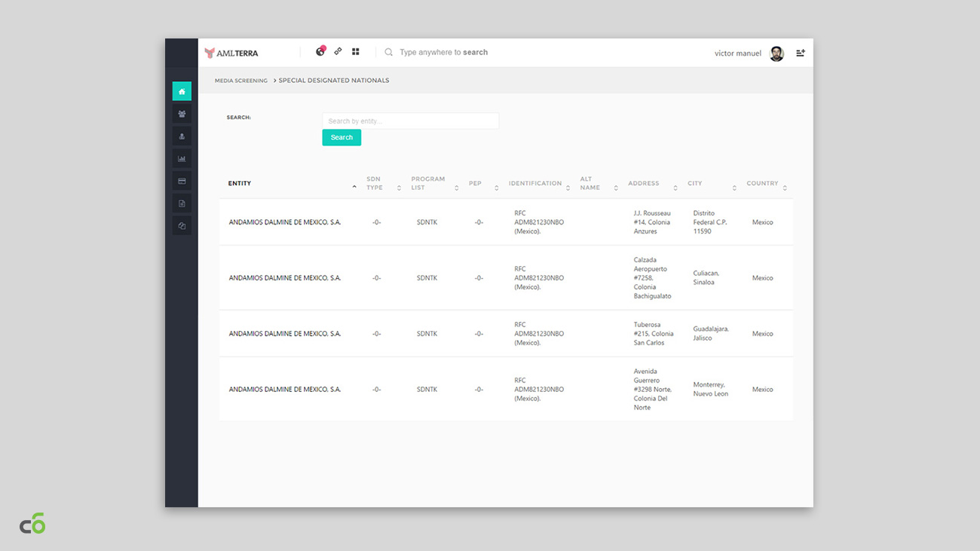
Task: Open globe notifications icon with red badge
Action: (320, 52)
